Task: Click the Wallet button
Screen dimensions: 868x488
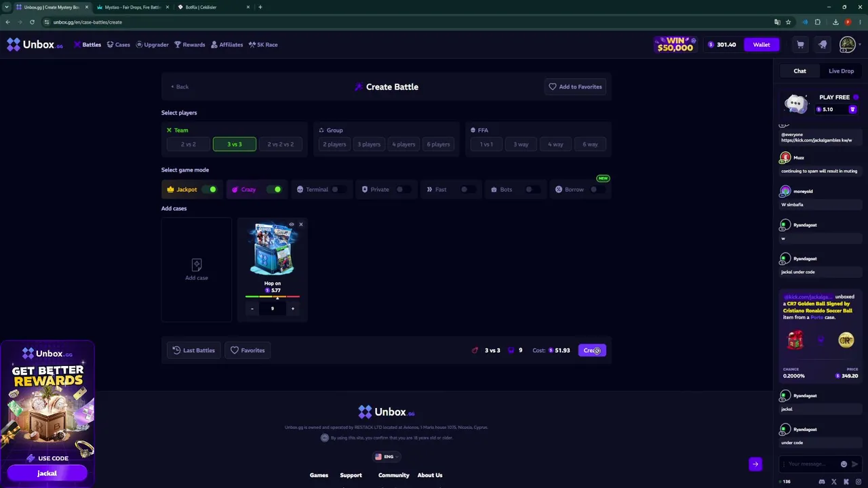Action: (x=762, y=45)
